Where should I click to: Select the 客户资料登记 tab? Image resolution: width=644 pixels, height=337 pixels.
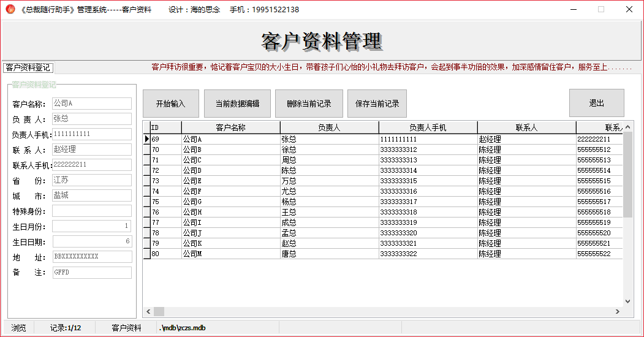coord(28,67)
